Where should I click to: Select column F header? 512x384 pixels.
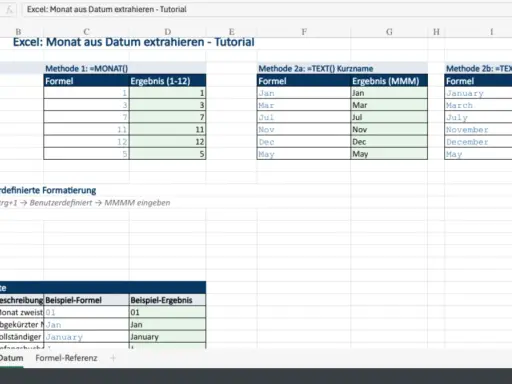tap(304, 32)
